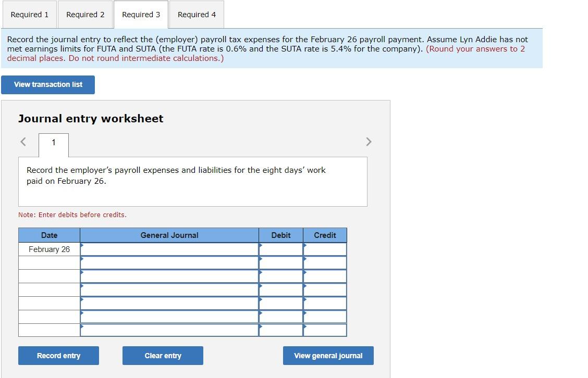Screen dimensions: 588x378
Task: Select first row General Journal account field
Action: pos(169,249)
